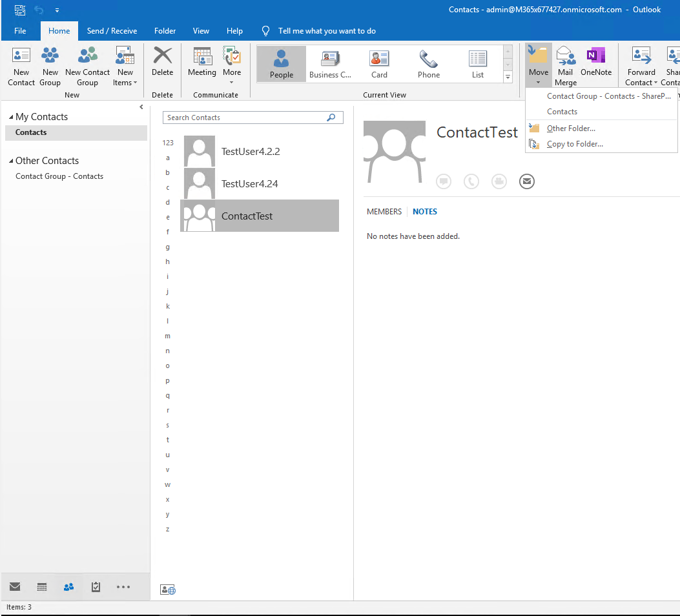Switch to Calendar using navigation icon
Screen dimensions: 680x616
41,587
